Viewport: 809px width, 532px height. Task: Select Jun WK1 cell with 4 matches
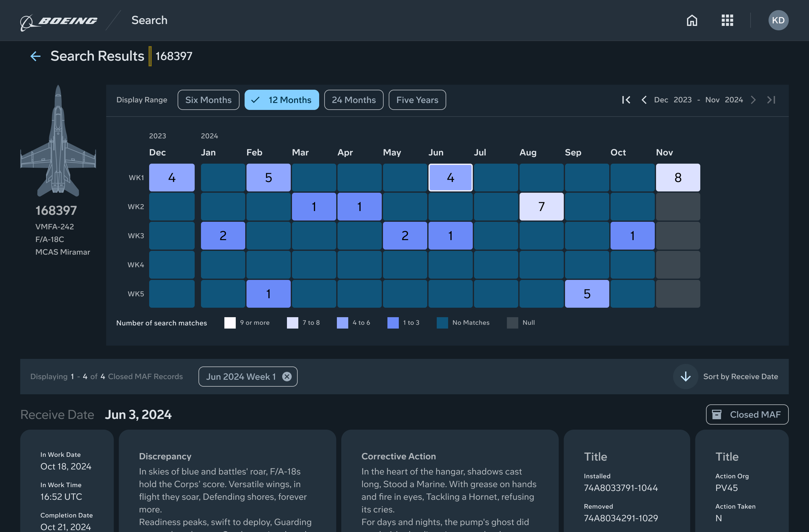pyautogui.click(x=451, y=178)
